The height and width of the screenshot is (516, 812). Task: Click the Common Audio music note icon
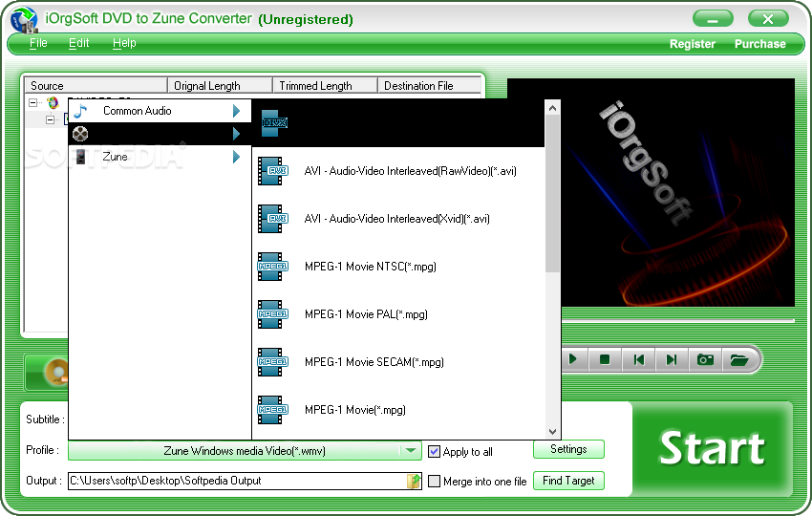[80, 111]
